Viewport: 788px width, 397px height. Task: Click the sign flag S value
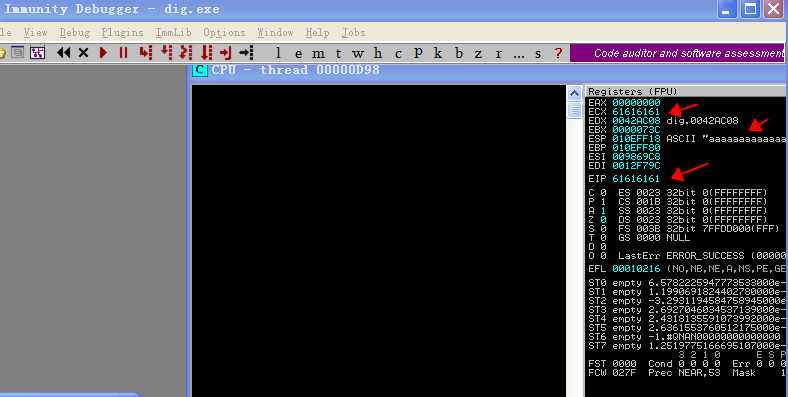(603, 229)
